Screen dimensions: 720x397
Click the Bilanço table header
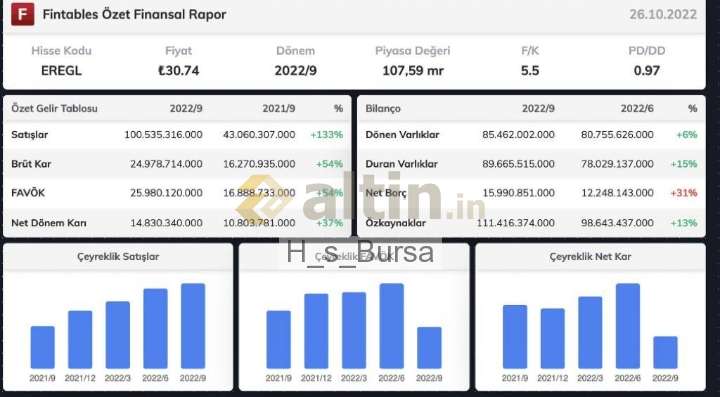[383, 109]
